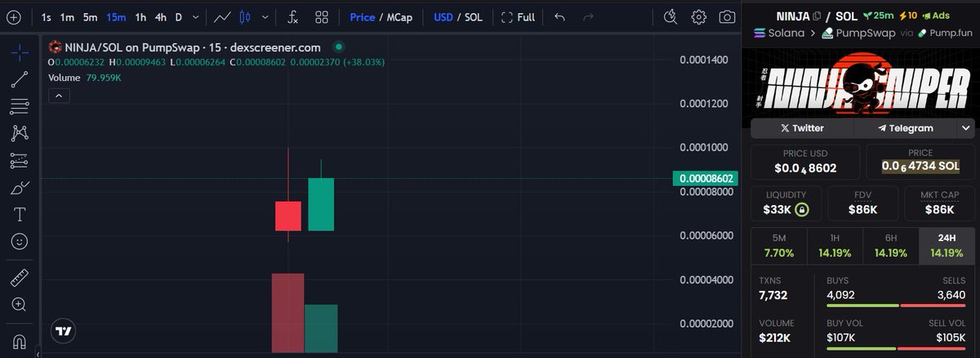This screenshot has height=358, width=980.
Task: Select the 24H change tab
Action: tap(947, 246)
